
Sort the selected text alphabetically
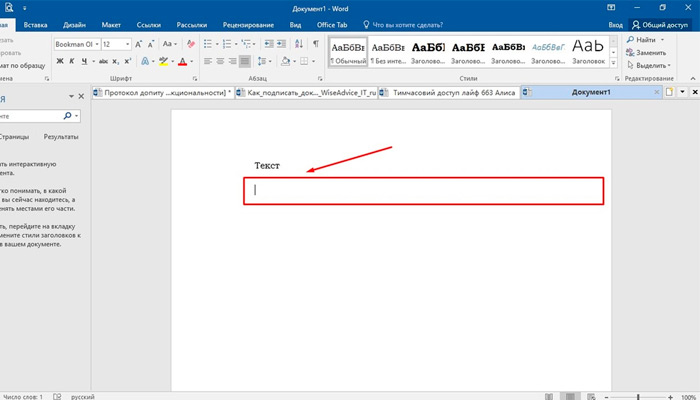click(299, 44)
